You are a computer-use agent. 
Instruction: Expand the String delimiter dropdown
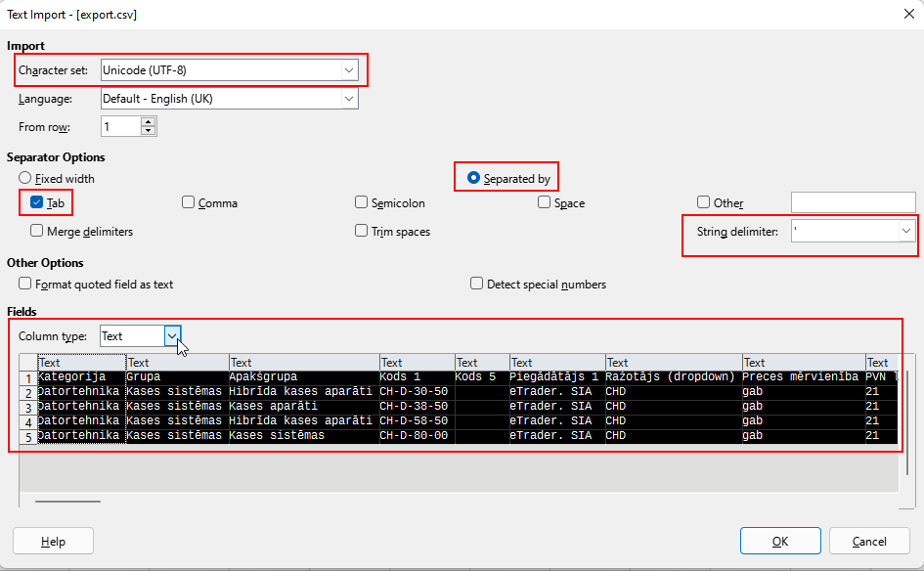tap(906, 231)
